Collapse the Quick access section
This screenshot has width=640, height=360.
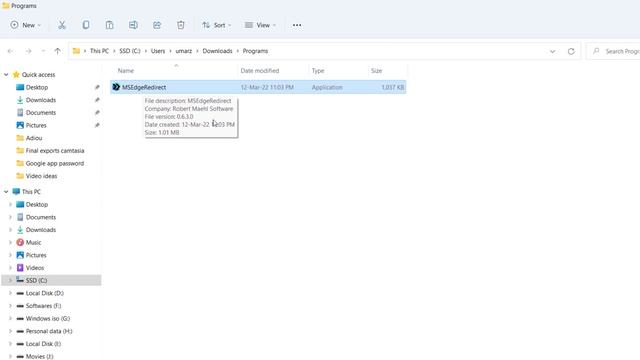tap(6, 75)
